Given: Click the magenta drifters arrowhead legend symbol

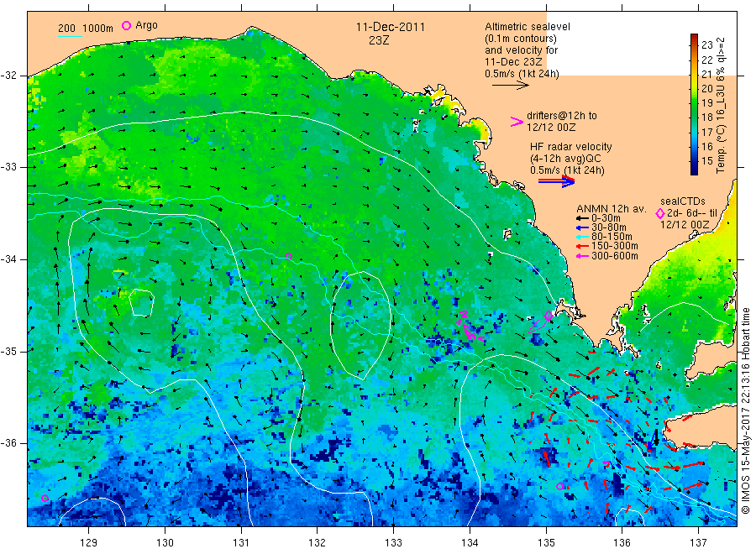Looking at the screenshot, I should 517,122.
